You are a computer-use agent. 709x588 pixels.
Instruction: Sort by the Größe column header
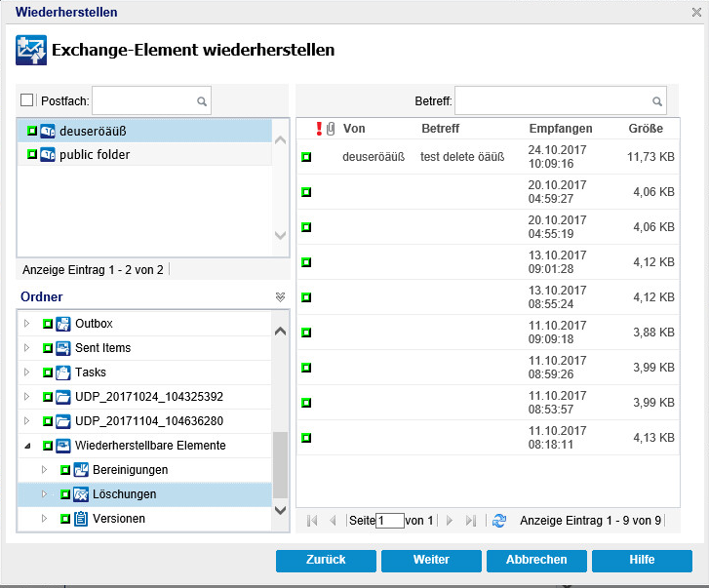pyautogui.click(x=646, y=129)
